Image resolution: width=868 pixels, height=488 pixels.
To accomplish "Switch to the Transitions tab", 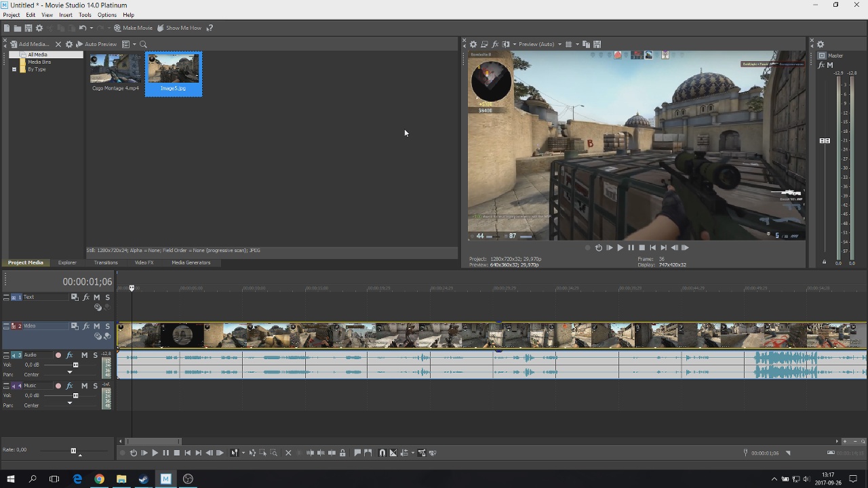I will [106, 262].
